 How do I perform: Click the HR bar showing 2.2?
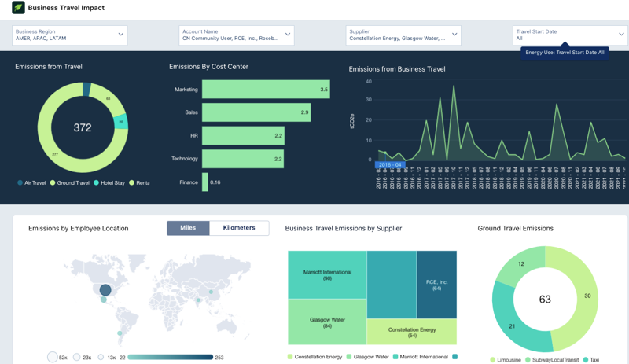pos(243,136)
